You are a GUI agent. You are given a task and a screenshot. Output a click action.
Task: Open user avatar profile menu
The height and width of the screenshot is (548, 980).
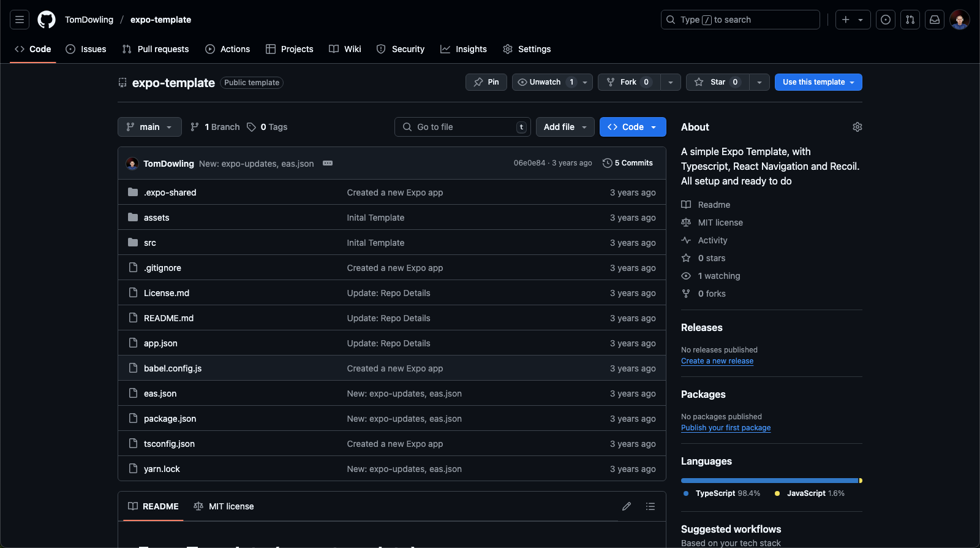pos(960,20)
